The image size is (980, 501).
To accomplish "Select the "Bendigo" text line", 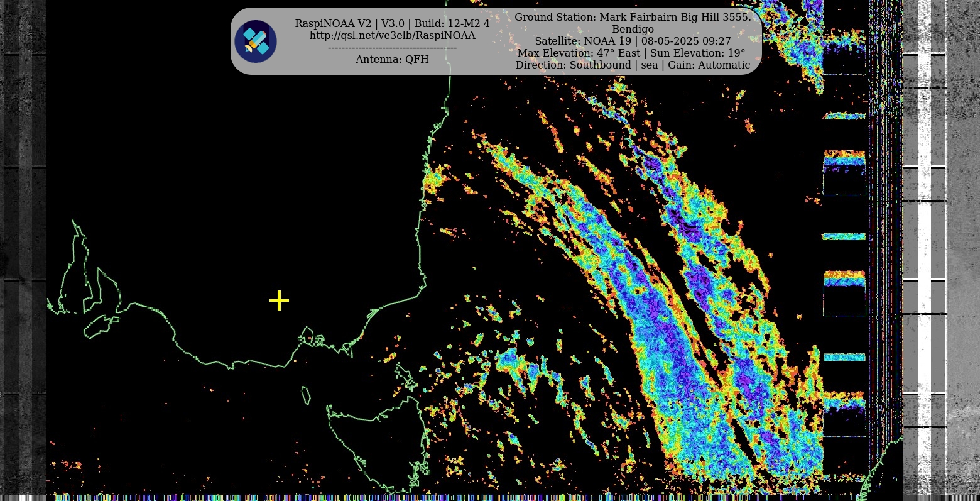I will tap(633, 30).
